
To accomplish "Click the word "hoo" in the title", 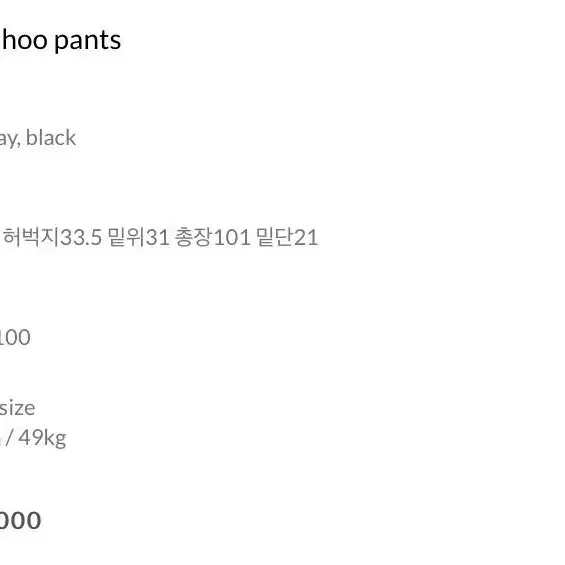I will 25,40.
